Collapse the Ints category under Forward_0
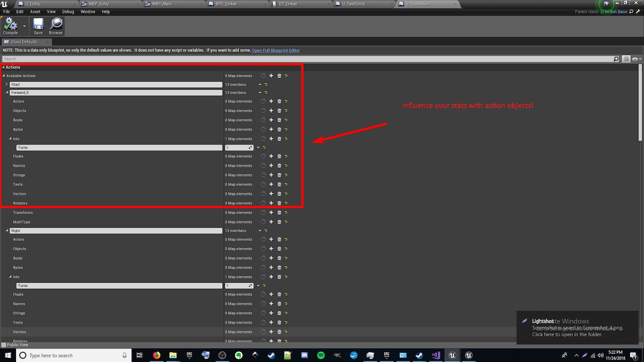Screen dimensions: 644x362 tap(10, 138)
